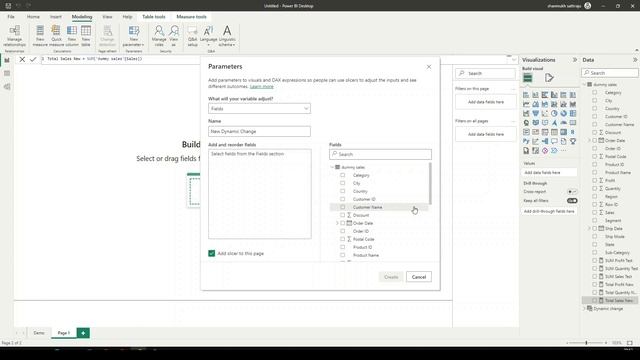Click the Fields list scrollbar in dialog
The width and height of the screenshot is (640, 360).
coord(430,184)
